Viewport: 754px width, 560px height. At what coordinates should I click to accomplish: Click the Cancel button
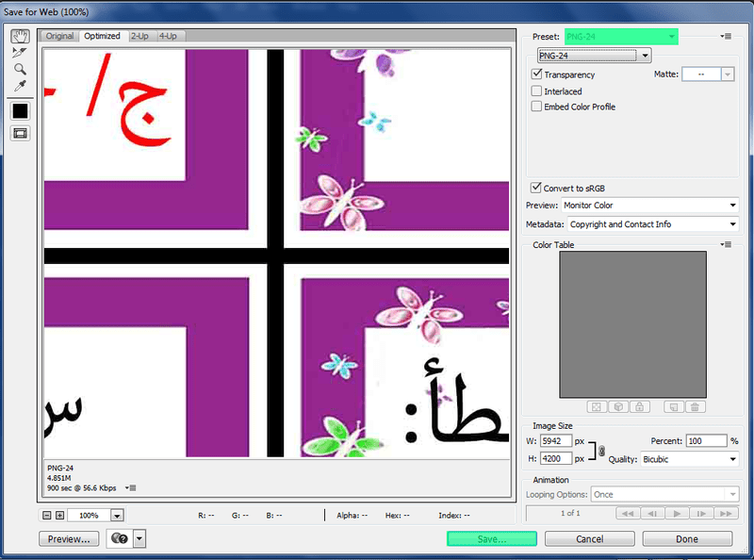pos(589,539)
